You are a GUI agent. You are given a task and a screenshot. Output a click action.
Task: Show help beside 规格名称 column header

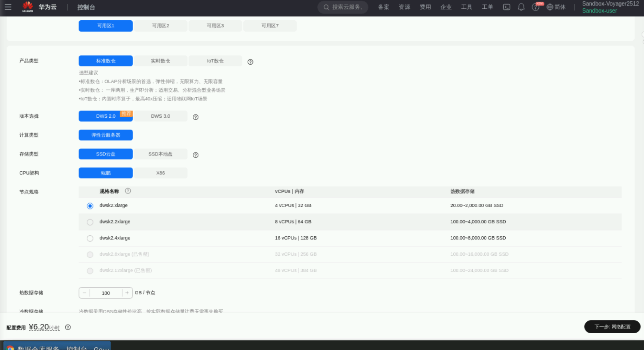pyautogui.click(x=128, y=191)
